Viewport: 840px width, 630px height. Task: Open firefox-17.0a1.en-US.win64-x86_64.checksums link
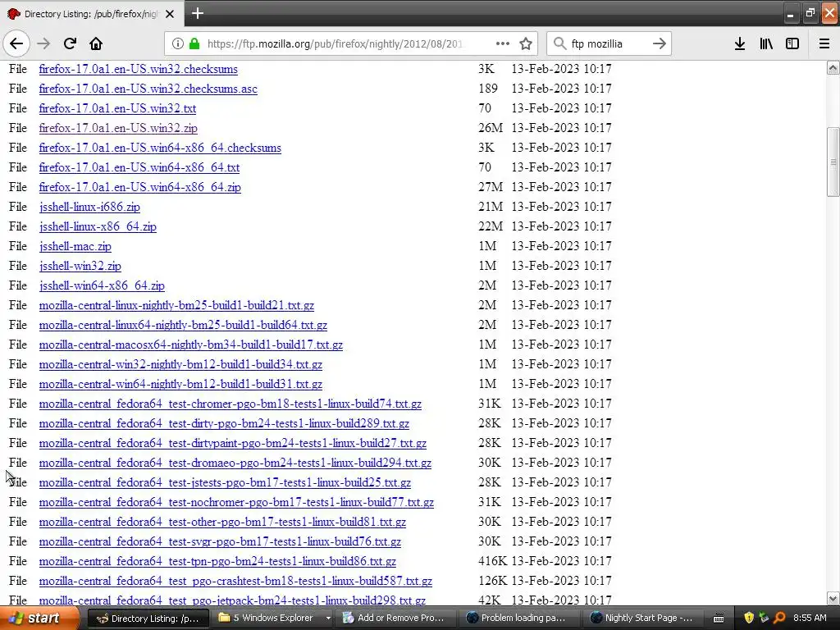(x=160, y=148)
